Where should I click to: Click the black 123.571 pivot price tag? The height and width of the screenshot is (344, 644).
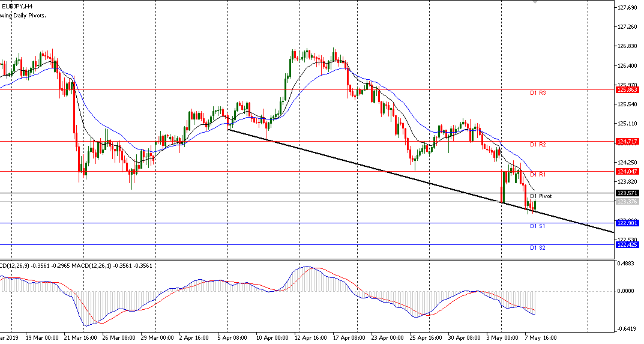tap(627, 193)
